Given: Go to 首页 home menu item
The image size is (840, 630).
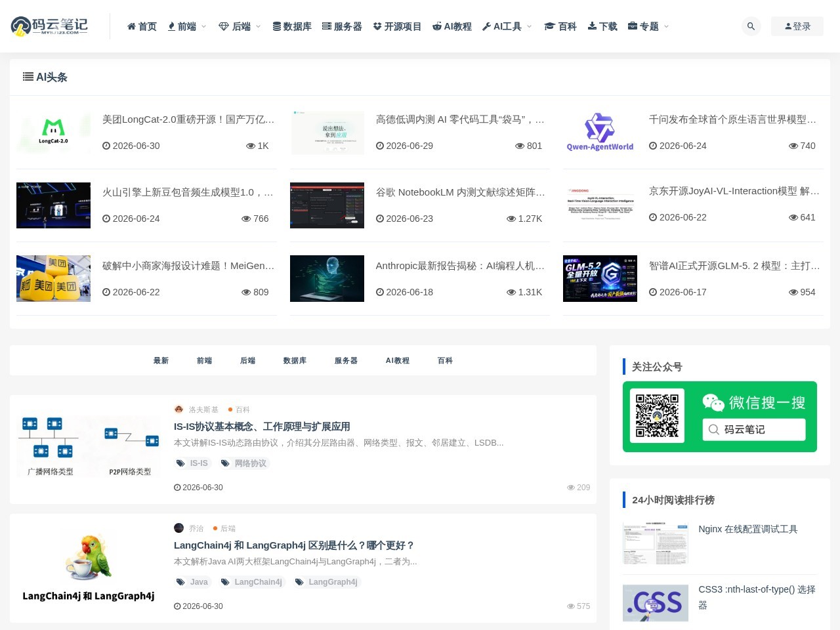Looking at the screenshot, I should click(x=142, y=26).
